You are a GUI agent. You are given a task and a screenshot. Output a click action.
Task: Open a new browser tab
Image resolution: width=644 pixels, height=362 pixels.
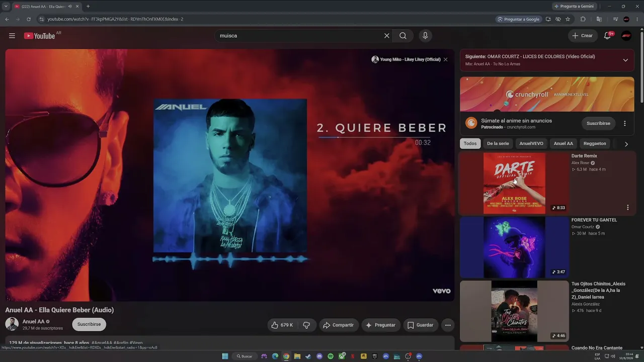pos(88,6)
